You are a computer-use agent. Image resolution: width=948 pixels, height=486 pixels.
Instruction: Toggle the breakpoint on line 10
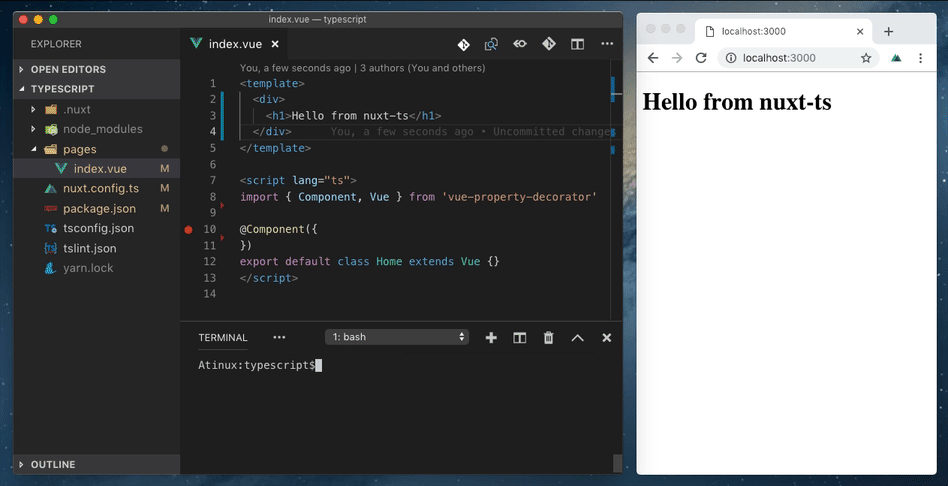pos(188,229)
